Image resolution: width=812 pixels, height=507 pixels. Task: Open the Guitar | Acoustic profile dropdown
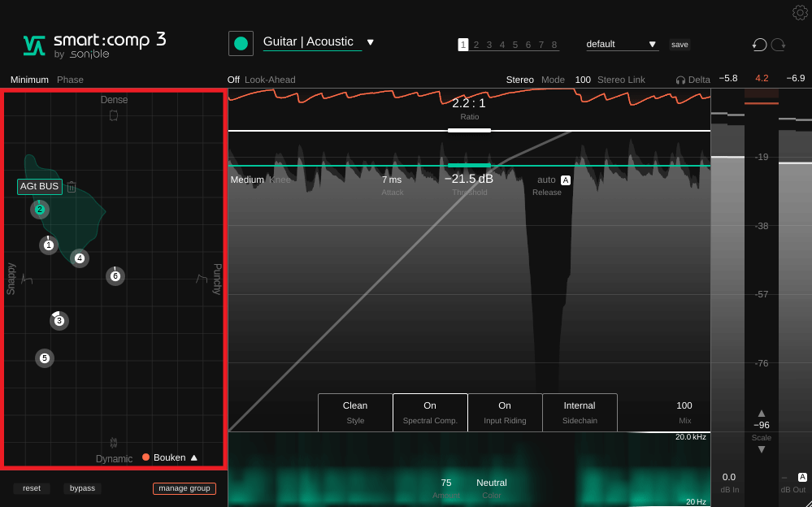370,42
